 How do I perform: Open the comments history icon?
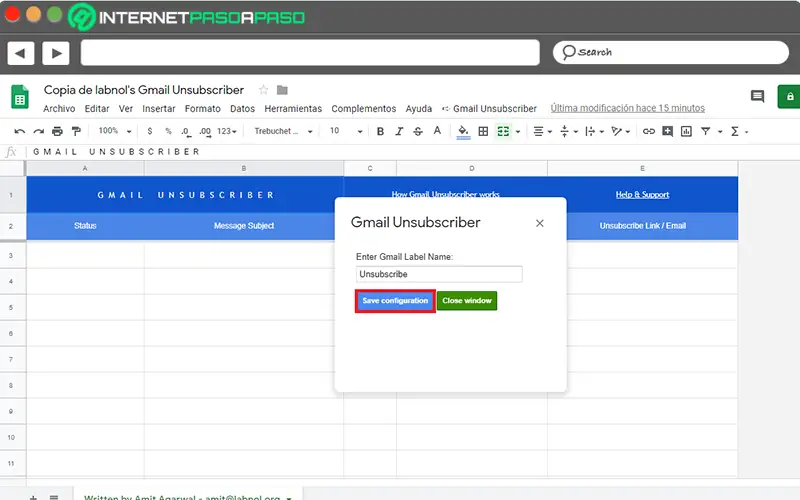pyautogui.click(x=757, y=96)
